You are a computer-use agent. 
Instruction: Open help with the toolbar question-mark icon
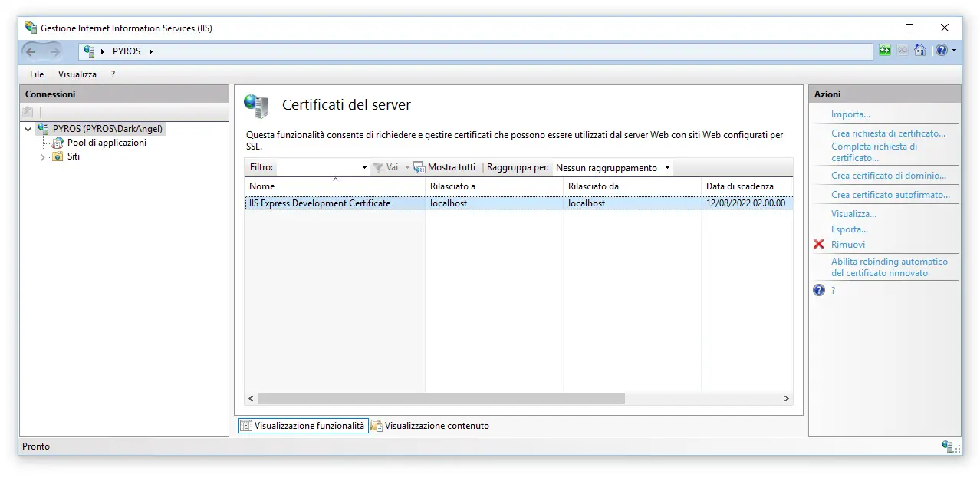(941, 51)
